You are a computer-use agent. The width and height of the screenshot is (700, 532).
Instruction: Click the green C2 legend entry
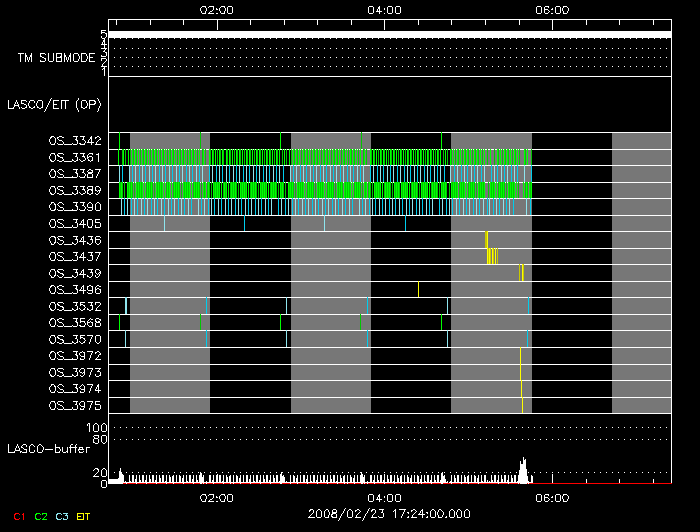click(41, 517)
